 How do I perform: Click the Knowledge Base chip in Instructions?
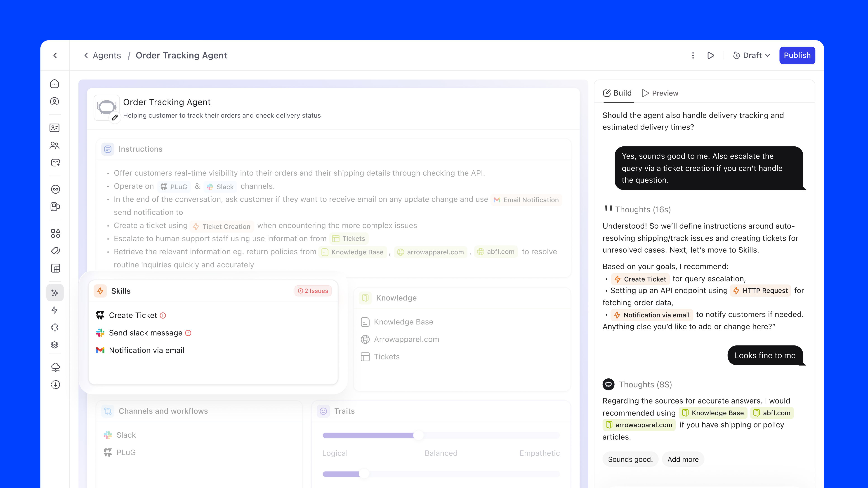(352, 252)
